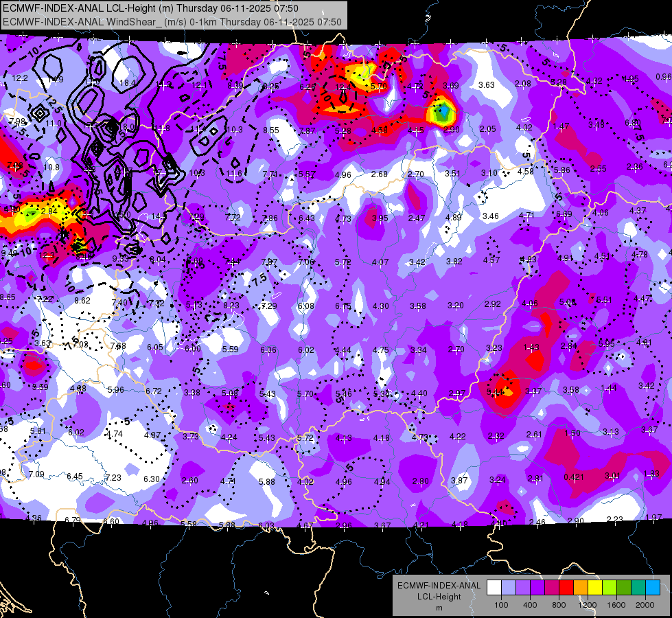672x618 pixels.
Task: Click the legend tick label 1600
Action: [616, 605]
